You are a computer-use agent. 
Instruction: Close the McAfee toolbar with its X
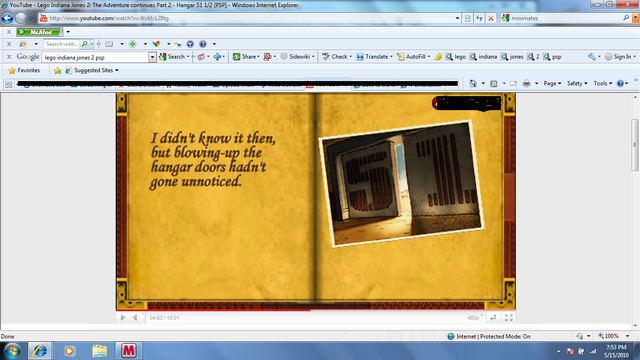tap(9, 32)
